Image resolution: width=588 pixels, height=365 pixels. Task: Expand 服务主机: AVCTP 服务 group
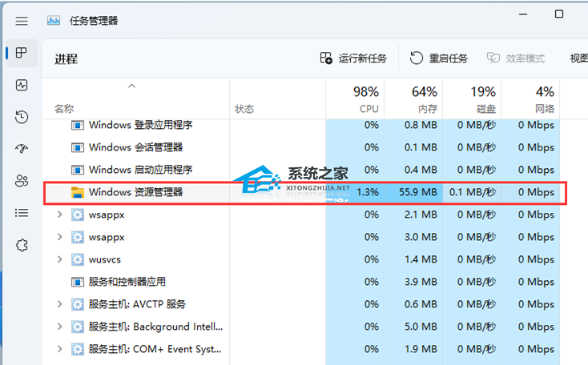pyautogui.click(x=59, y=304)
